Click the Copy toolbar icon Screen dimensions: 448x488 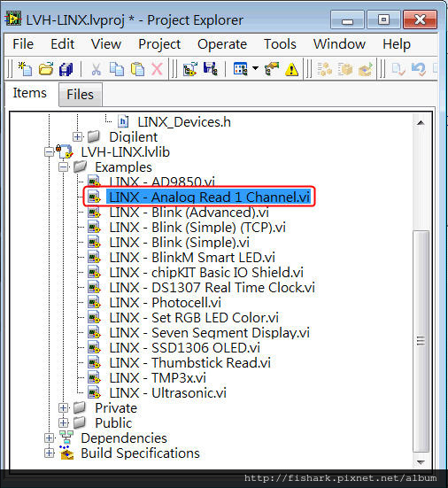click(x=117, y=69)
